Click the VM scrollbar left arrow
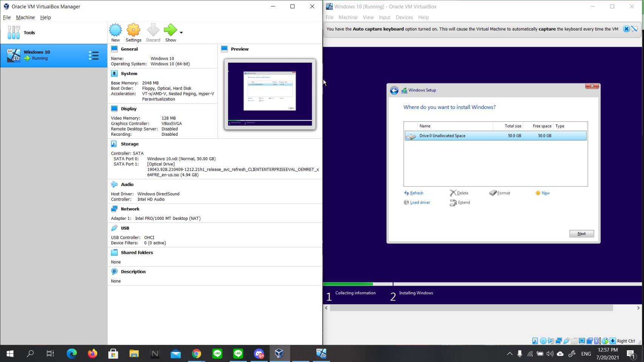The image size is (644, 362). tap(327, 308)
